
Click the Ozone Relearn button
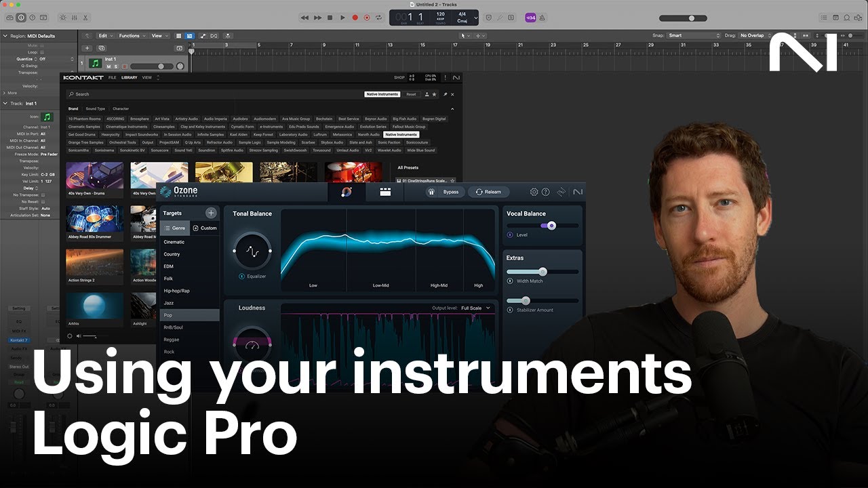coord(488,192)
